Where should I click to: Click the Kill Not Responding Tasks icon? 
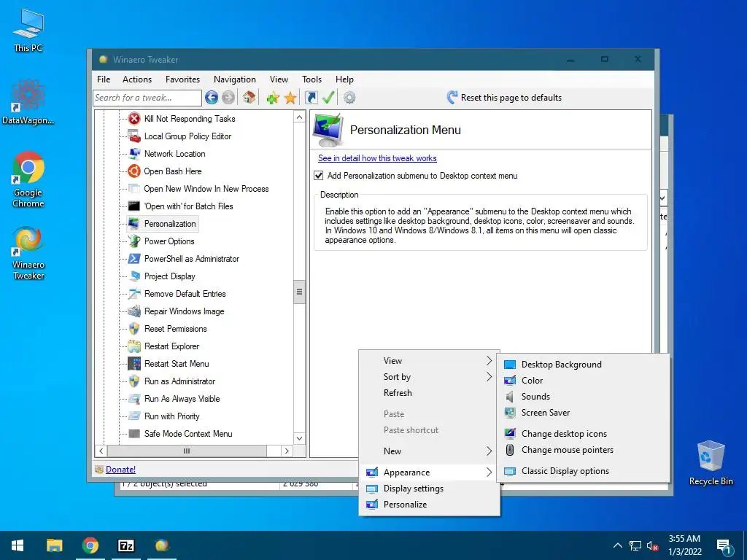[x=134, y=119]
